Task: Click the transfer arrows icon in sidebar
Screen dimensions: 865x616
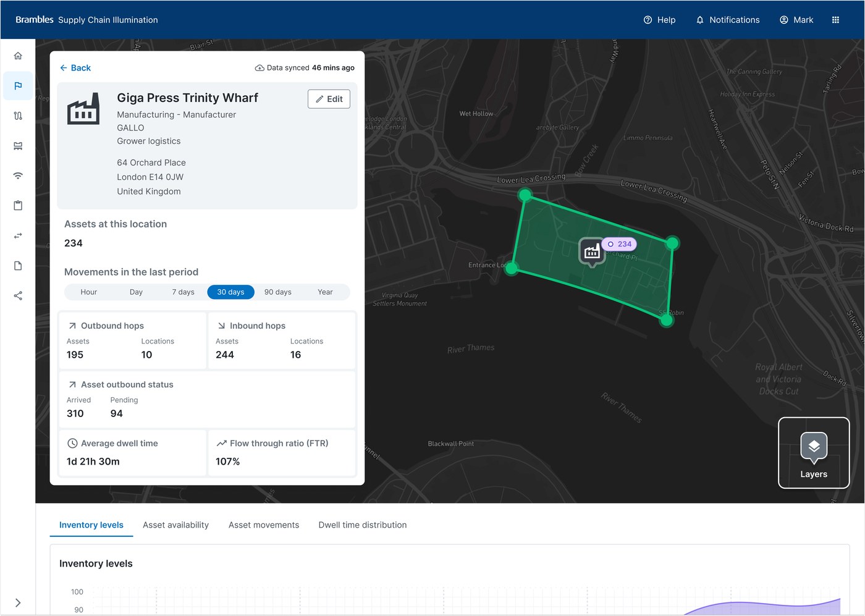Action: click(18, 235)
